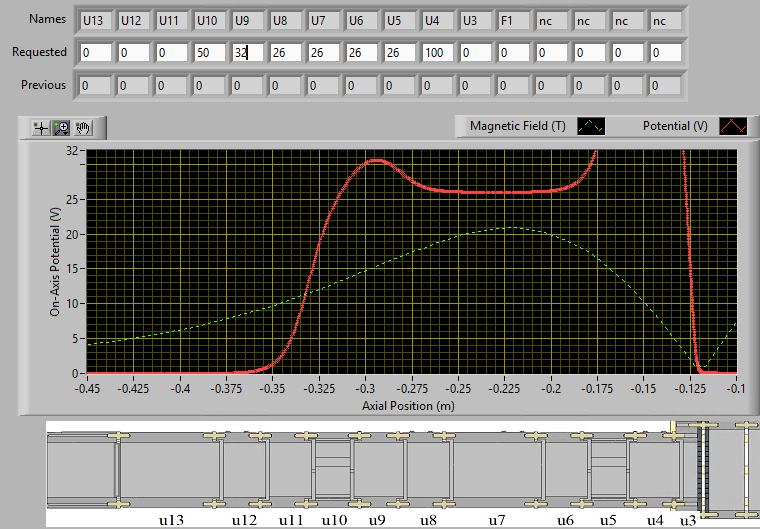Viewport: 760px width, 529px height.
Task: Click the U4 requested field showing 100
Action: click(x=438, y=53)
